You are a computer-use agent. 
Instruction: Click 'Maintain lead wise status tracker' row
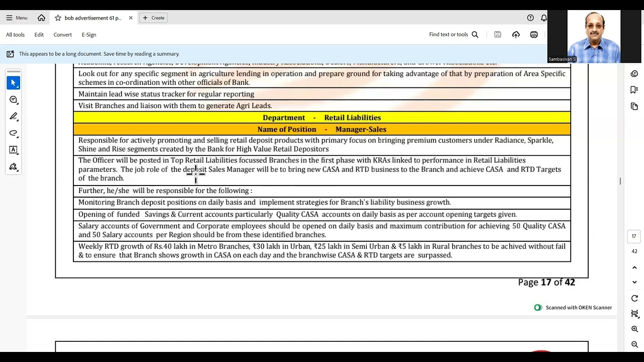322,94
